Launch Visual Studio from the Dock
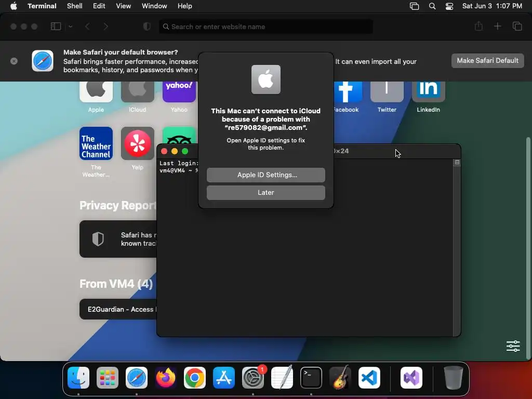This screenshot has width=532, height=399. (x=411, y=378)
